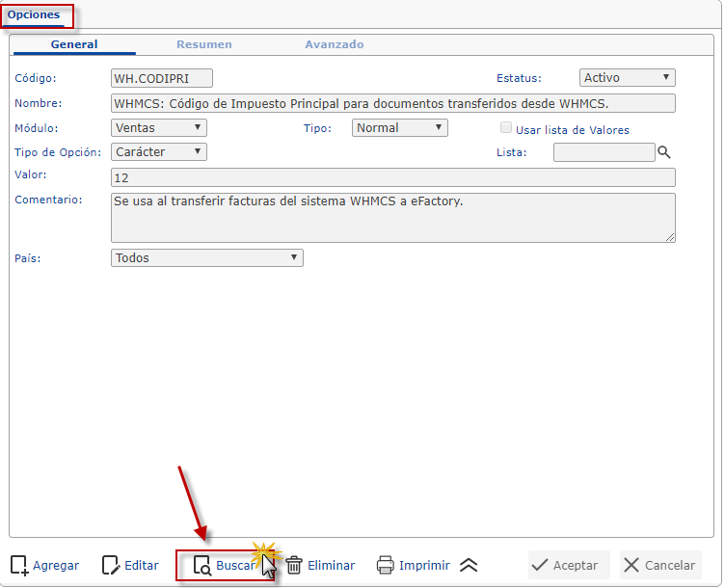Click the Editar pencil icon
This screenshot has height=588, width=725.
point(110,566)
